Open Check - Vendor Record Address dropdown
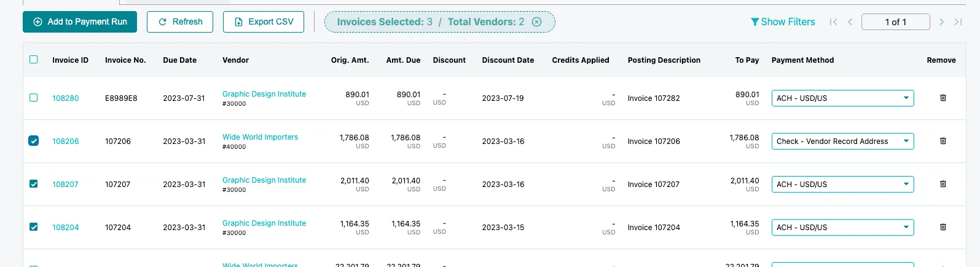The height and width of the screenshot is (267, 980). tap(842, 141)
